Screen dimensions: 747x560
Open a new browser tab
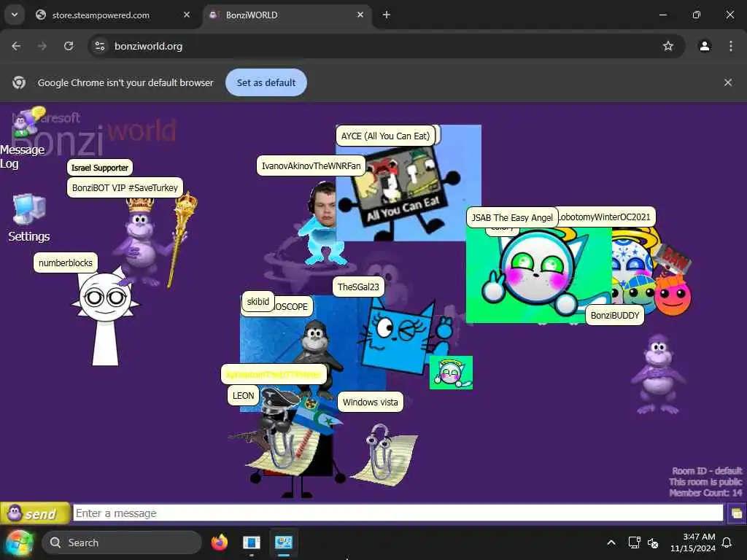point(387,15)
